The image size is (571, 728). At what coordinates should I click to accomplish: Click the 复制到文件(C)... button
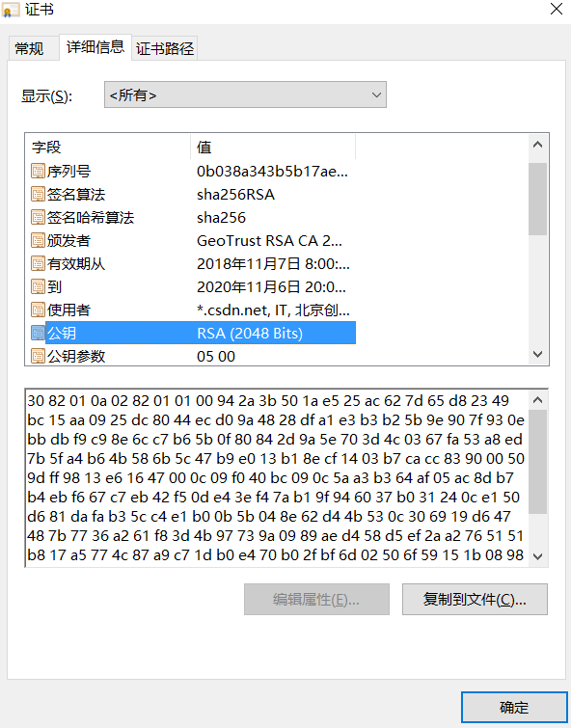click(475, 600)
